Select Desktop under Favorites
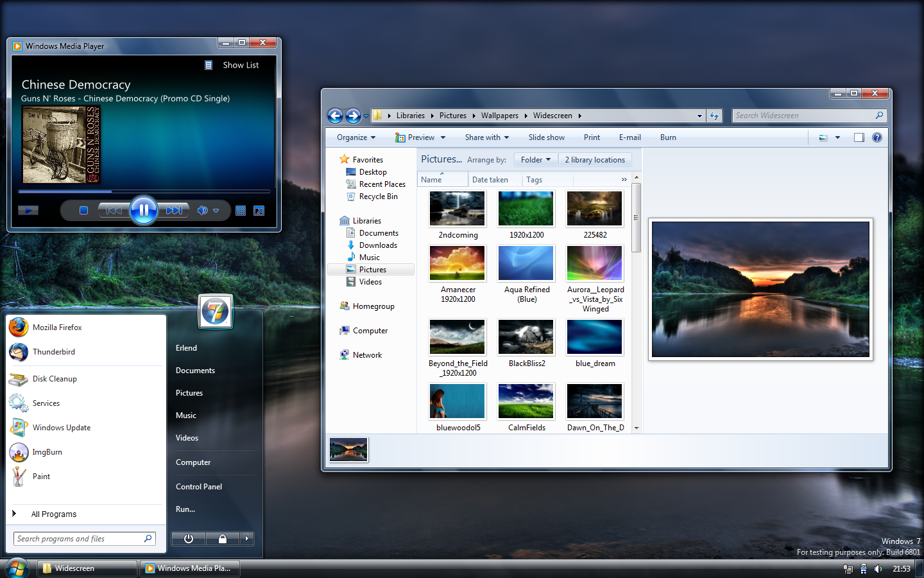924x578 pixels. coord(366,172)
